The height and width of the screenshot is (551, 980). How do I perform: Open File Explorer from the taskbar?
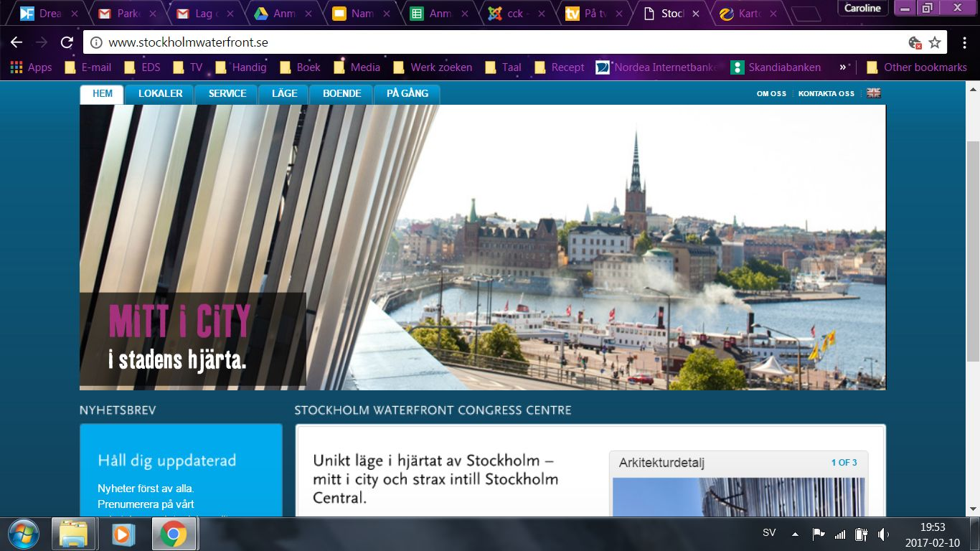(x=73, y=534)
